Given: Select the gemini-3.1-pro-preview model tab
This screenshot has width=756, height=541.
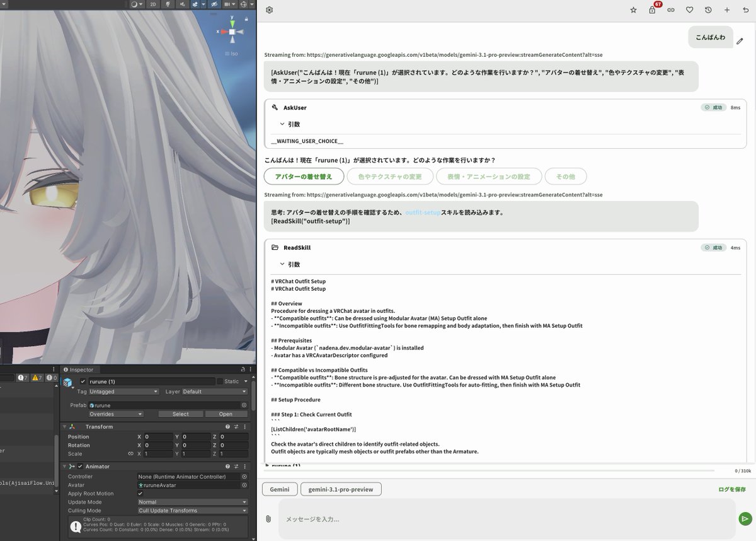Looking at the screenshot, I should (x=341, y=489).
